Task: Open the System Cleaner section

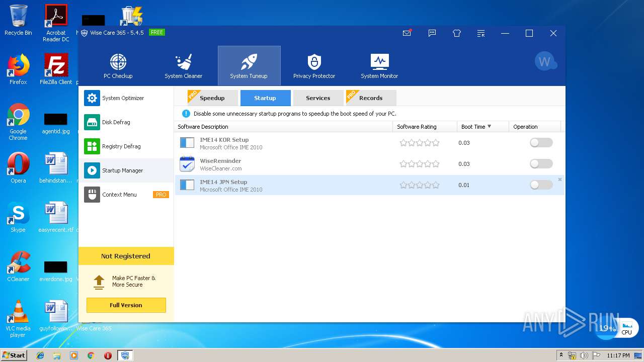Action: [x=183, y=66]
